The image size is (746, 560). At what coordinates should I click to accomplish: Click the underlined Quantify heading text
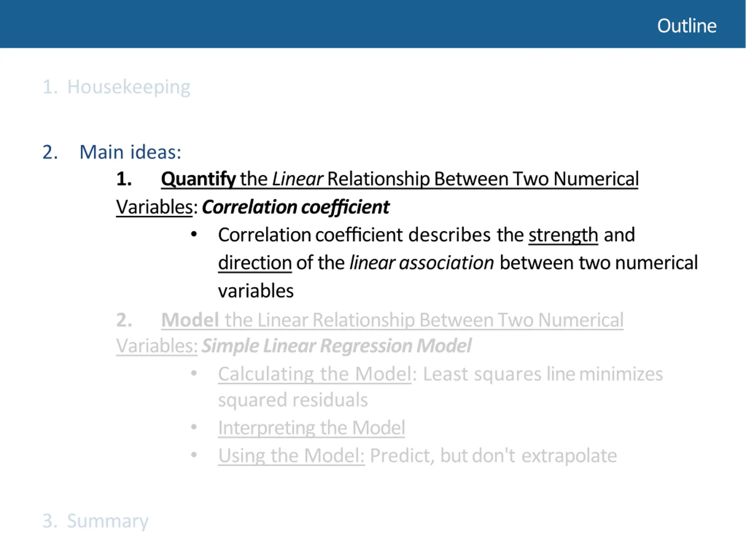coord(198,179)
